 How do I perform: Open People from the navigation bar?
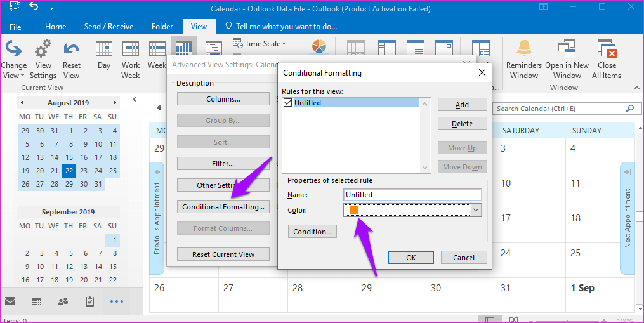(x=63, y=301)
